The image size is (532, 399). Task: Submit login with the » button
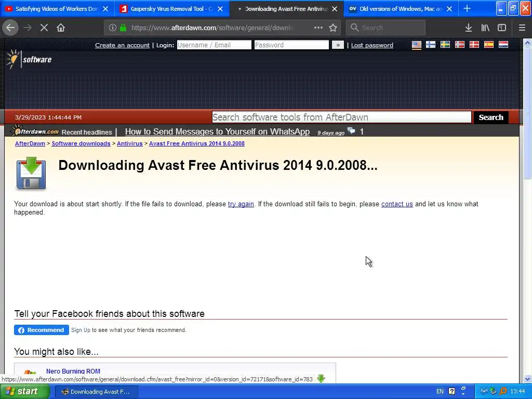pyautogui.click(x=338, y=45)
